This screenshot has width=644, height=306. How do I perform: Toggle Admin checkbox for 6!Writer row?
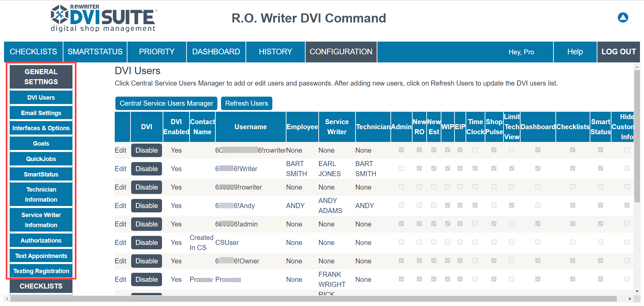pyautogui.click(x=401, y=168)
